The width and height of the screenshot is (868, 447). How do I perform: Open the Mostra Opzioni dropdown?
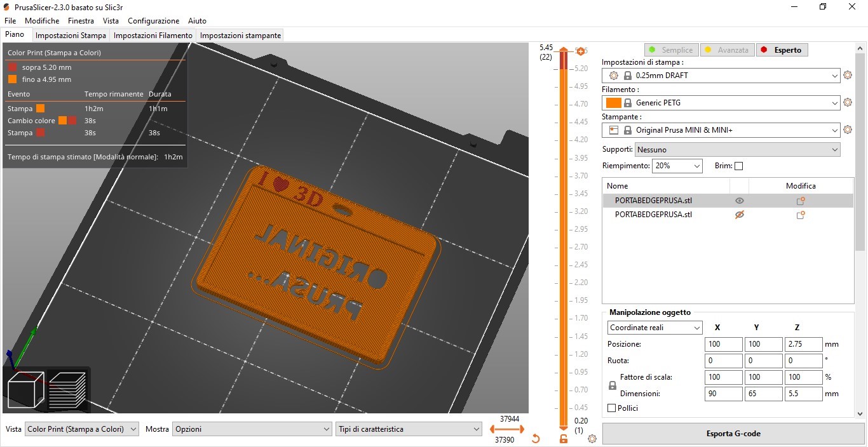[x=252, y=429]
